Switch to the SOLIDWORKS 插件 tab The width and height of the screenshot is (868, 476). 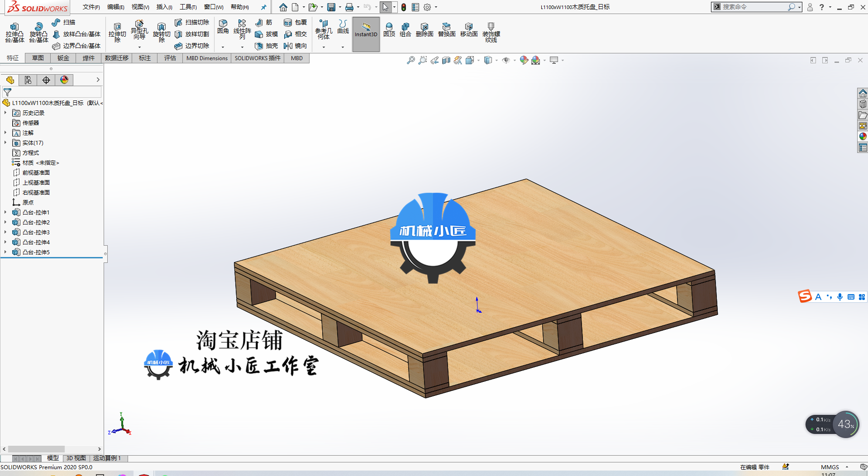pyautogui.click(x=258, y=58)
